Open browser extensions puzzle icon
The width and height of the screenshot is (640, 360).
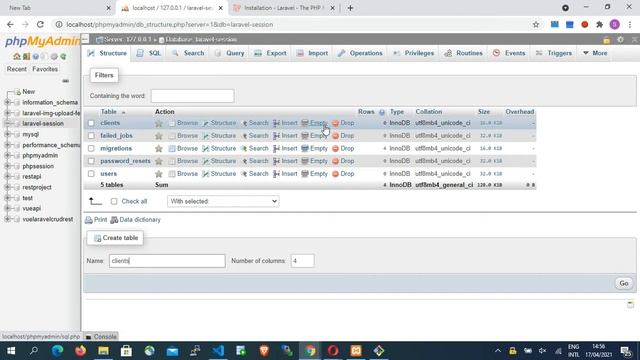(600, 24)
